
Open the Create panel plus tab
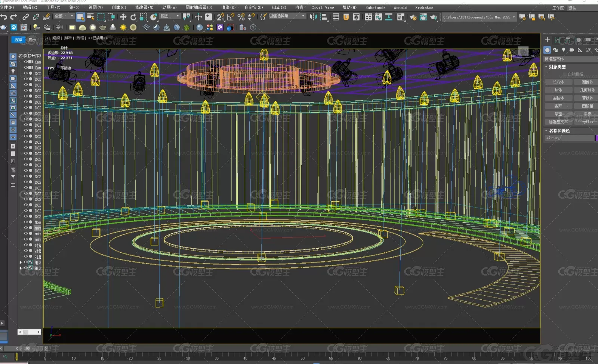click(x=547, y=40)
